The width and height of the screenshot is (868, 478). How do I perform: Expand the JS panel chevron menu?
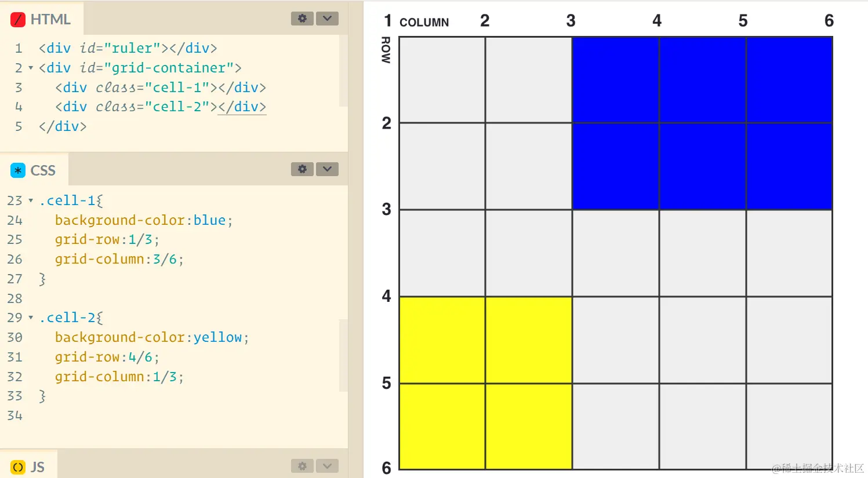tap(327, 465)
